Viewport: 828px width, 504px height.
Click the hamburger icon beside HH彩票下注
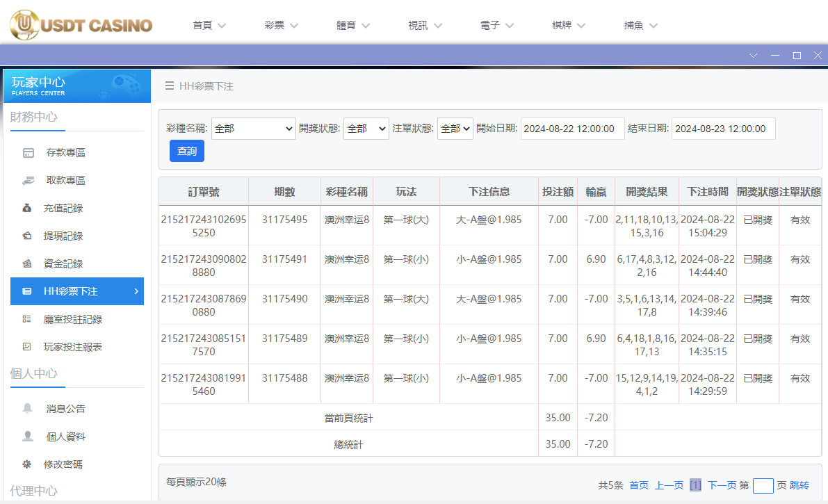169,86
